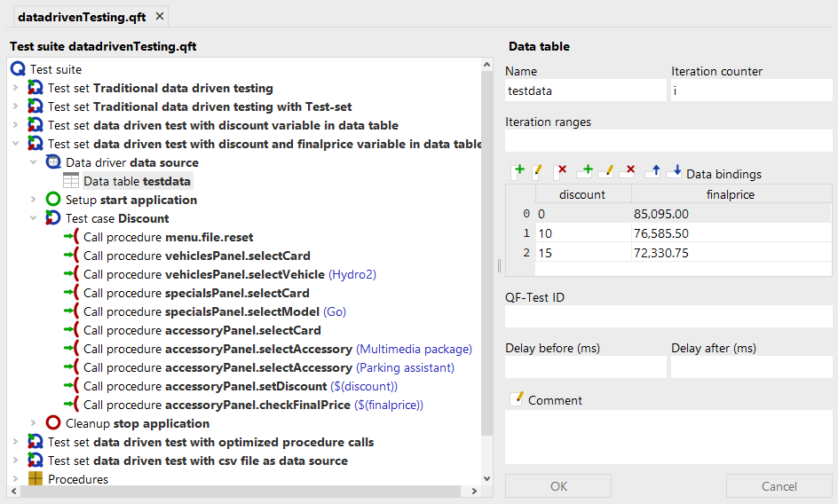Click the finalprice column header

[x=731, y=194]
